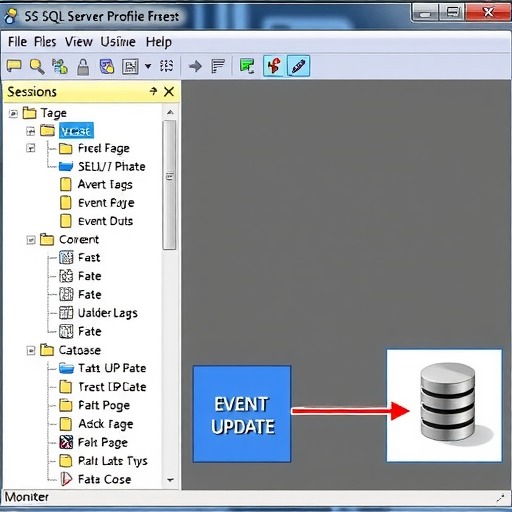The image size is (512, 512).
Task: Close the SQL Server Profile window
Action: [488, 13]
